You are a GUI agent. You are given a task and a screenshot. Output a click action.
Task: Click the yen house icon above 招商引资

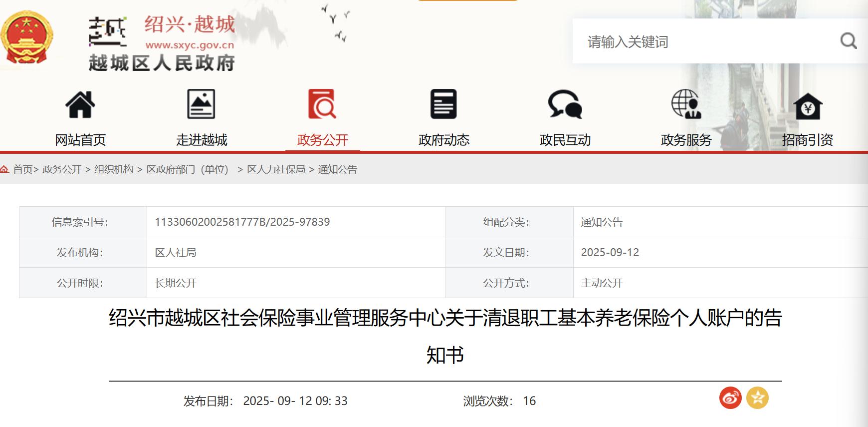pyautogui.click(x=808, y=106)
